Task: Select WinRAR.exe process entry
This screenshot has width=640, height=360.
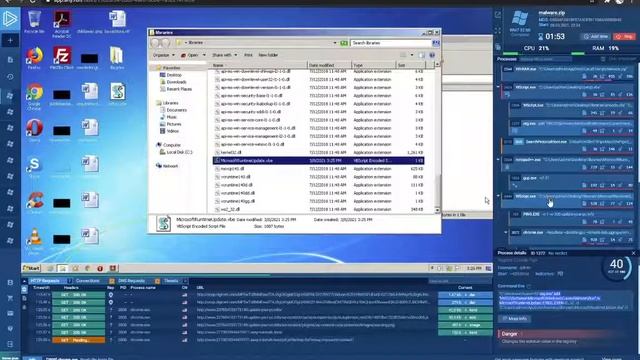Action: coord(568,72)
